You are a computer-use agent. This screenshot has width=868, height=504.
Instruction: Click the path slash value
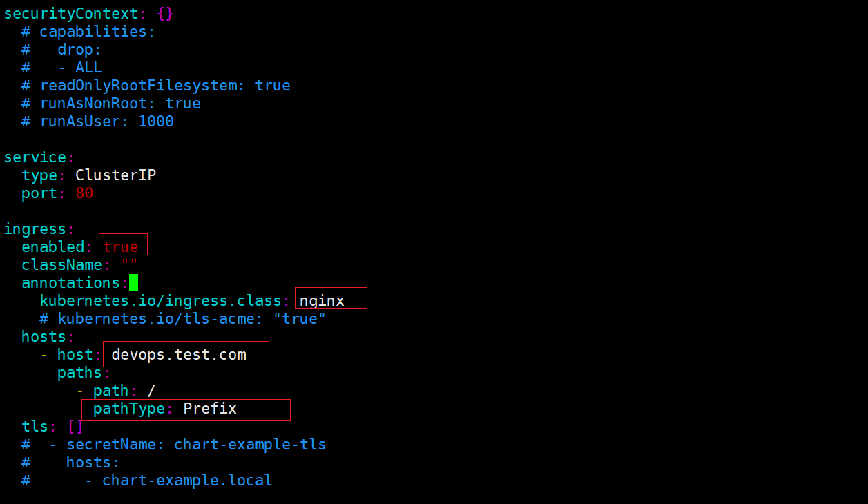pos(151,390)
